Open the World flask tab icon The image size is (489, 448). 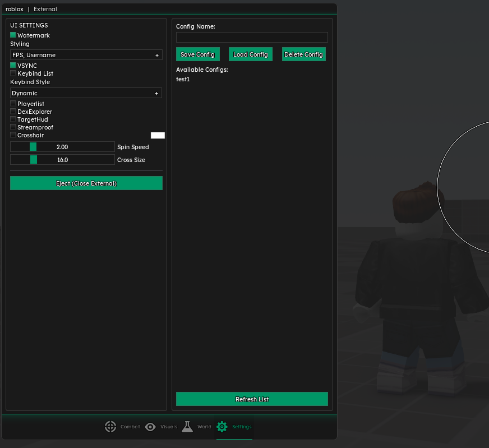point(187,427)
